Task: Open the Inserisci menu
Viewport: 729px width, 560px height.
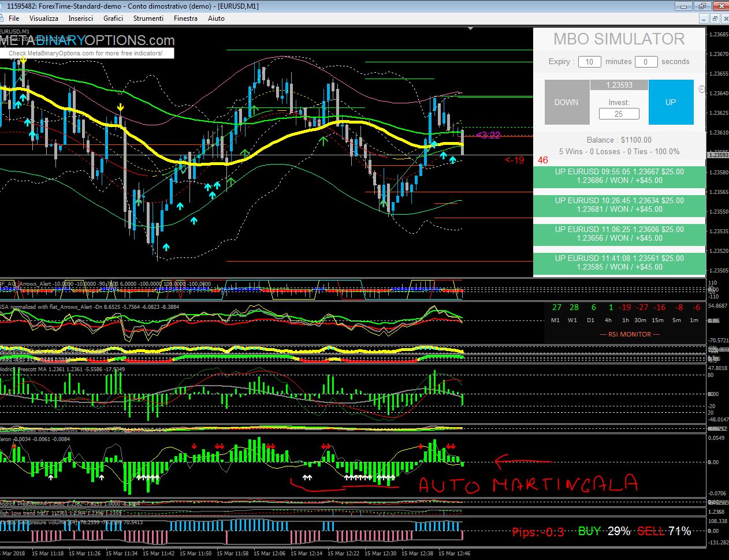Action: 80,18
